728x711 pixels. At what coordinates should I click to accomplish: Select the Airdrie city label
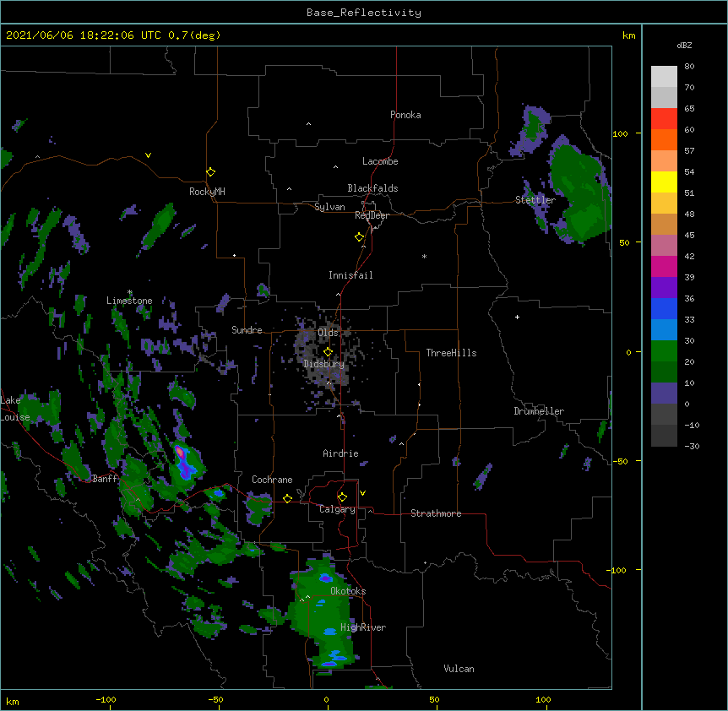click(x=340, y=453)
